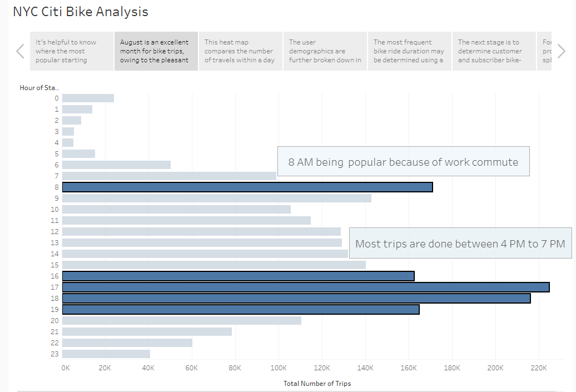Screen dimensions: 576x392
Task: Click '8 AM being popular' annotation
Action: pyautogui.click(x=403, y=162)
